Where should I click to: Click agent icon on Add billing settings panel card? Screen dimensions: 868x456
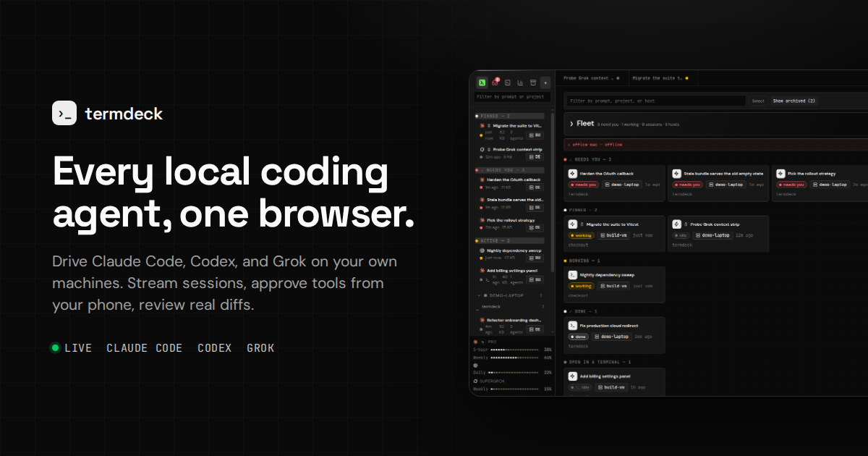click(x=572, y=376)
